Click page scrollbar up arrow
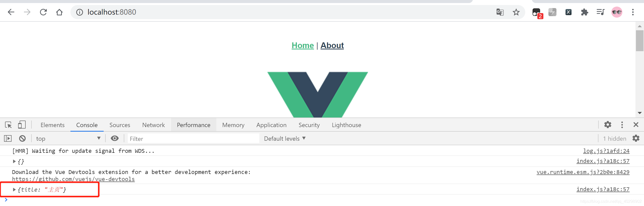The height and width of the screenshot is (206, 644). pyautogui.click(x=640, y=26)
